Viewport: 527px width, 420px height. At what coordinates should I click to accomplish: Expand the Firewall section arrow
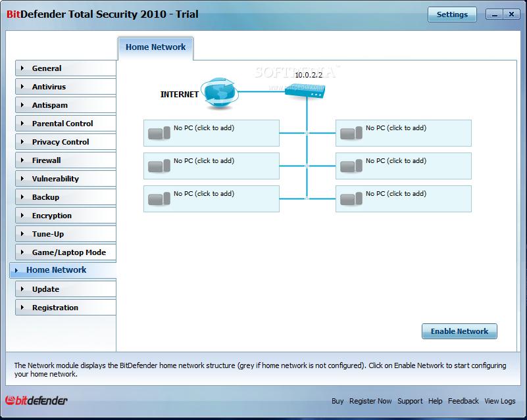coord(22,160)
